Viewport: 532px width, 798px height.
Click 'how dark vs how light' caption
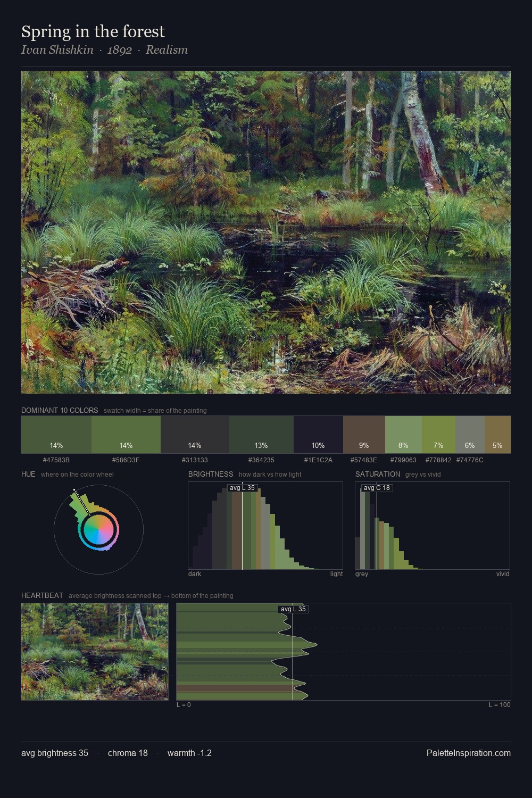(270, 475)
